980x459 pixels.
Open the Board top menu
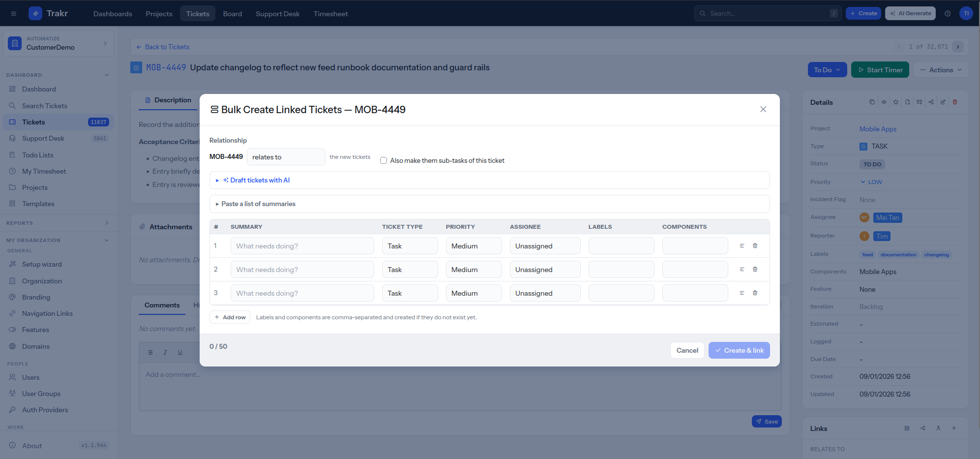coord(232,14)
